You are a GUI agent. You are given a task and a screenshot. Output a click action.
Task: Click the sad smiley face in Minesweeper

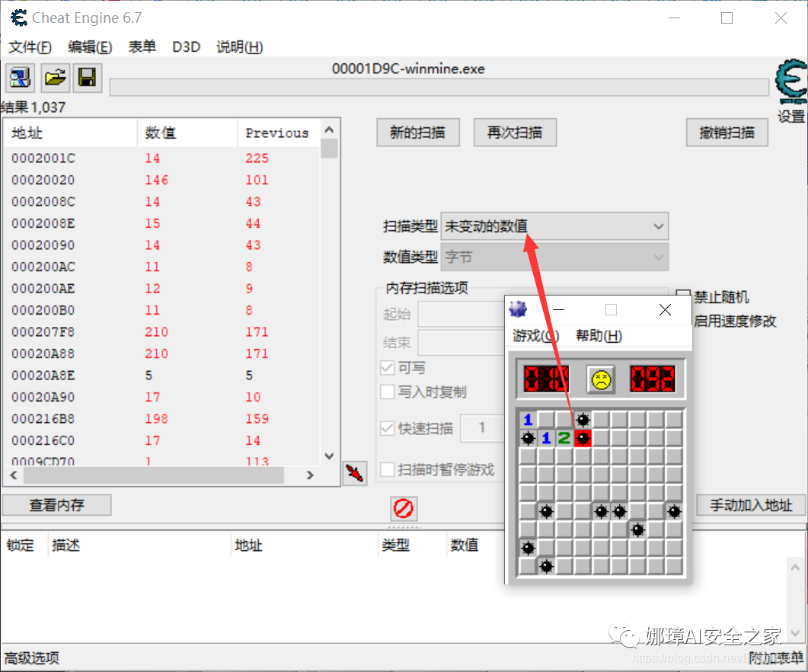(600, 380)
